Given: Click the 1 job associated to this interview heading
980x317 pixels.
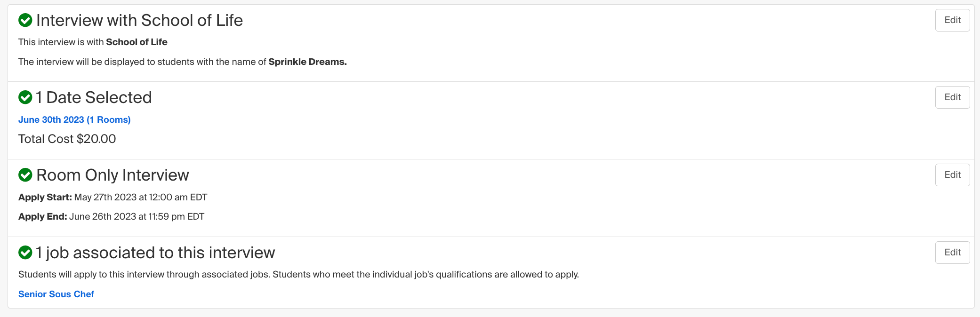Looking at the screenshot, I should tap(155, 253).
